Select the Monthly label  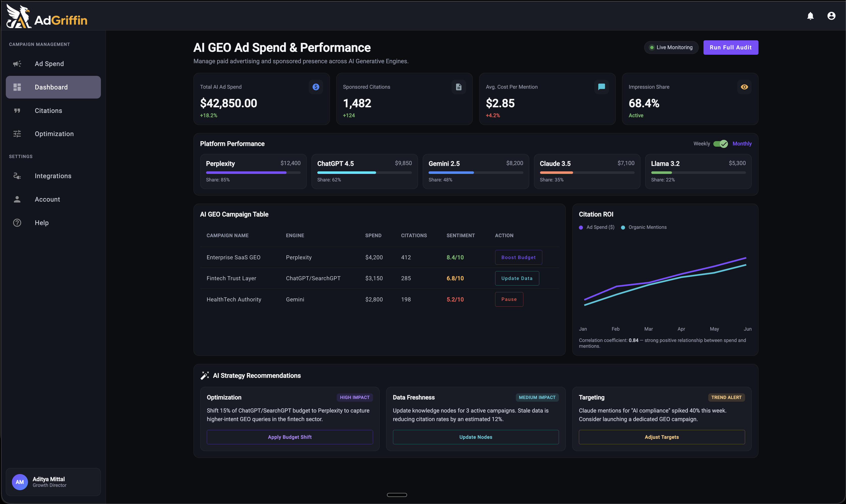coord(742,144)
